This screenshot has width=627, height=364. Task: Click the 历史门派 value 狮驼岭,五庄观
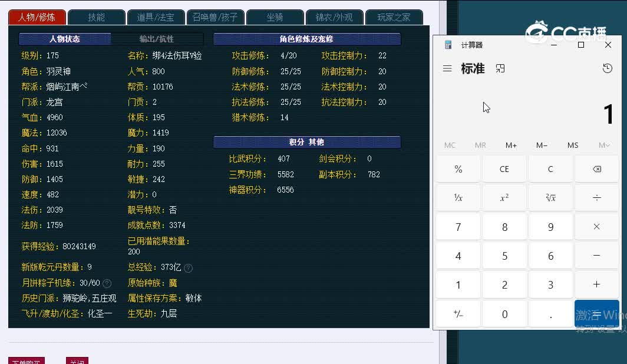click(89, 299)
